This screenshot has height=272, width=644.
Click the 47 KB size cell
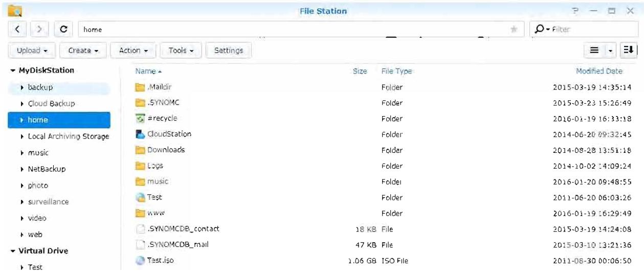point(367,244)
